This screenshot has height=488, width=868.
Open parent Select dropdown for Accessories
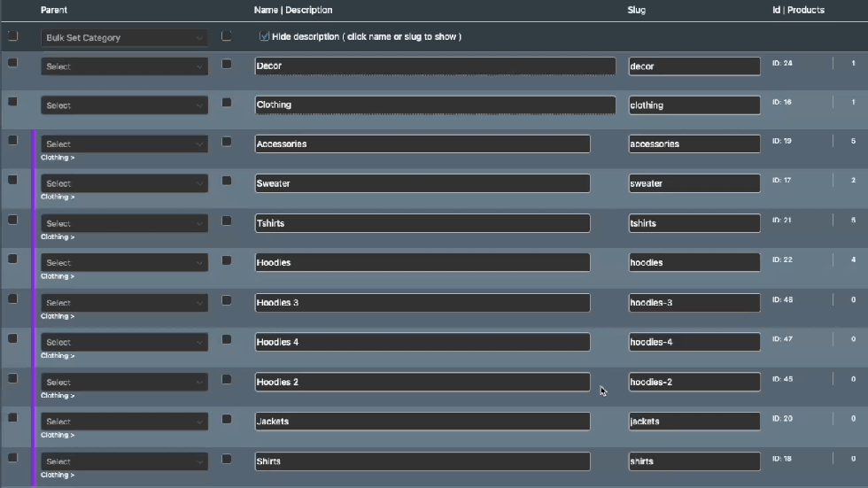(x=125, y=143)
